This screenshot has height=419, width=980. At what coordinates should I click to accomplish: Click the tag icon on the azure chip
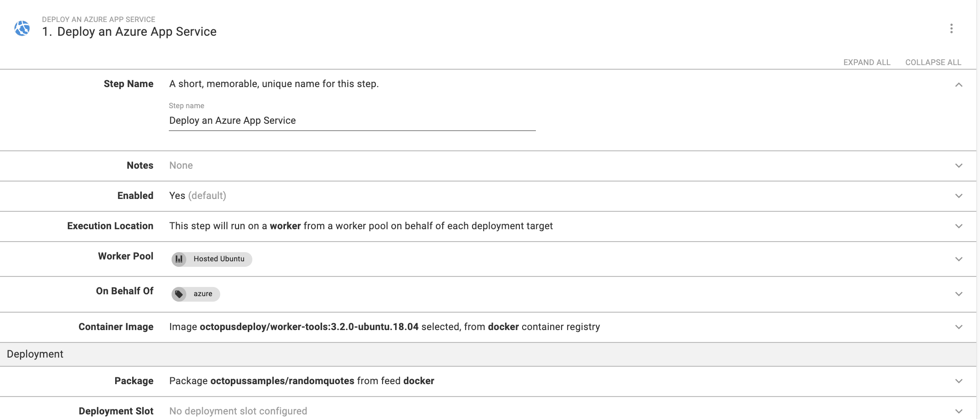pos(180,294)
